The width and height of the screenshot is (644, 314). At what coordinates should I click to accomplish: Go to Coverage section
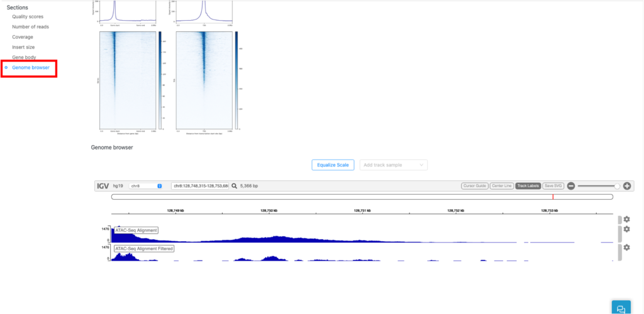point(23,37)
